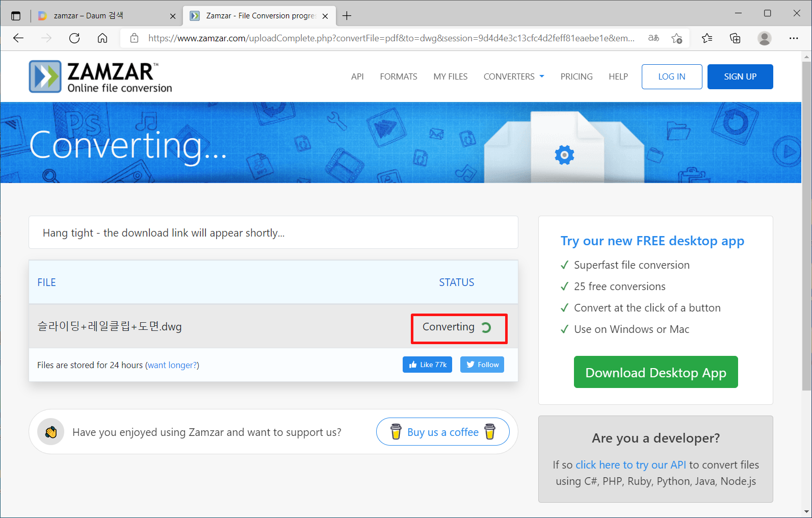Click the address bar URL field

point(391,38)
